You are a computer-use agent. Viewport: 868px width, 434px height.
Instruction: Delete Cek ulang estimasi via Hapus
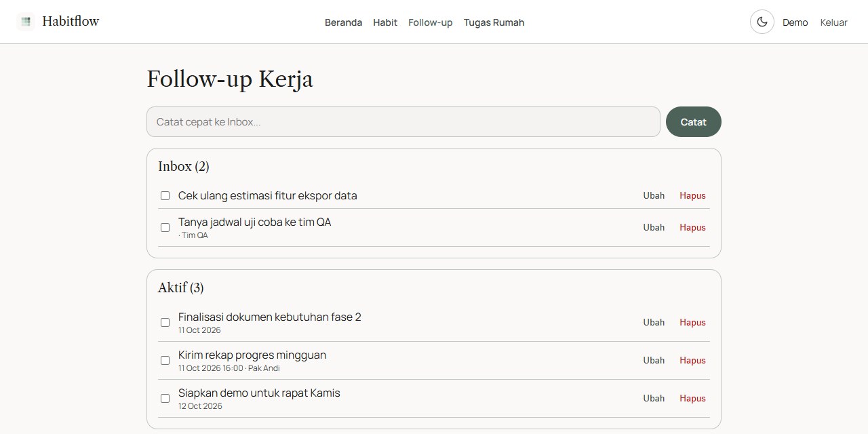tap(692, 195)
